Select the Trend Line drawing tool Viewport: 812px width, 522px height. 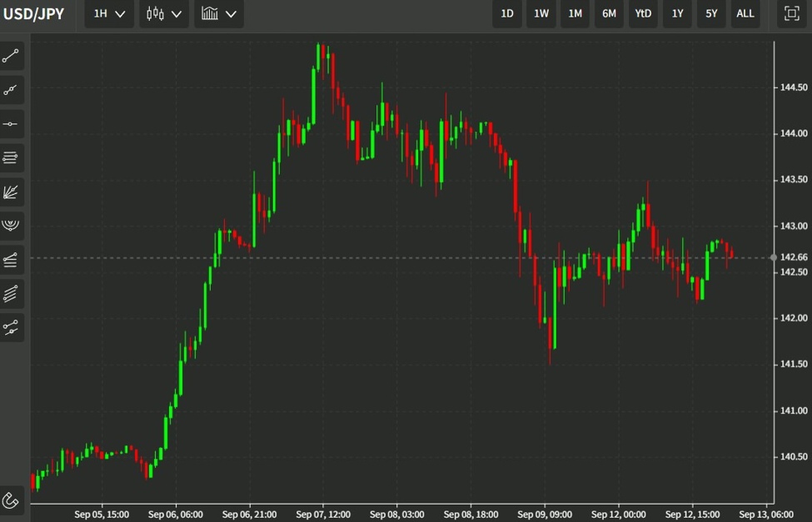tap(12, 56)
